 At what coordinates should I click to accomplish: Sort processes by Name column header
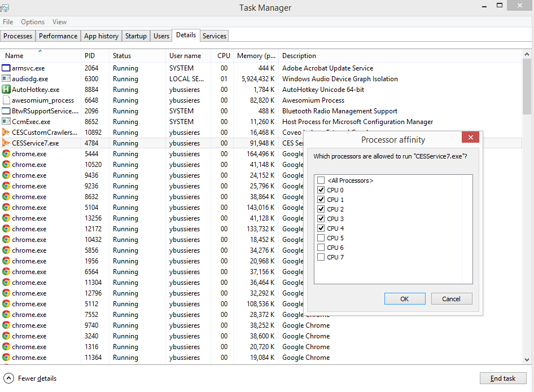click(40, 55)
